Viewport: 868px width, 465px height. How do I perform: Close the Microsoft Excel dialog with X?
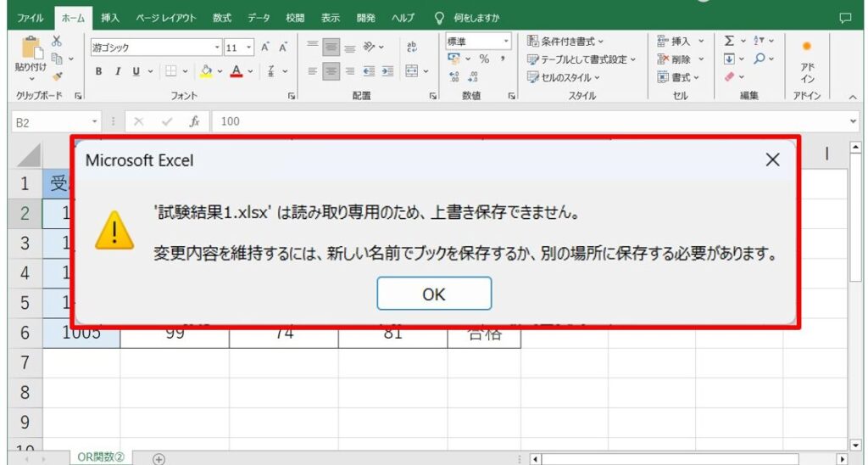click(x=772, y=160)
